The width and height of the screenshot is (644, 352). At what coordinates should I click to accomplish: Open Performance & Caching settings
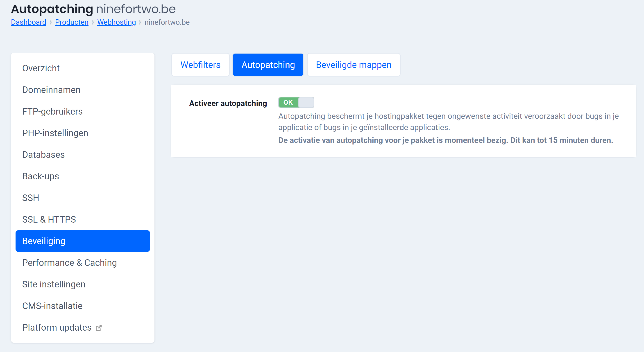(x=70, y=263)
